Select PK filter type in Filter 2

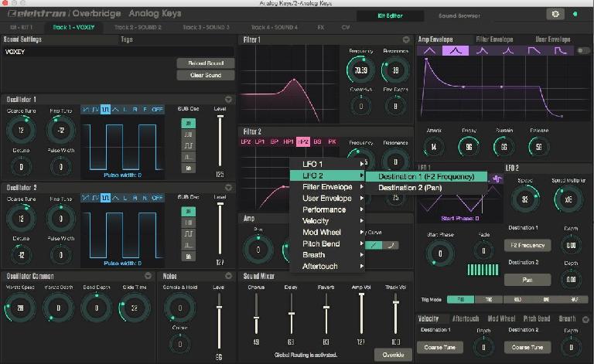(x=332, y=141)
